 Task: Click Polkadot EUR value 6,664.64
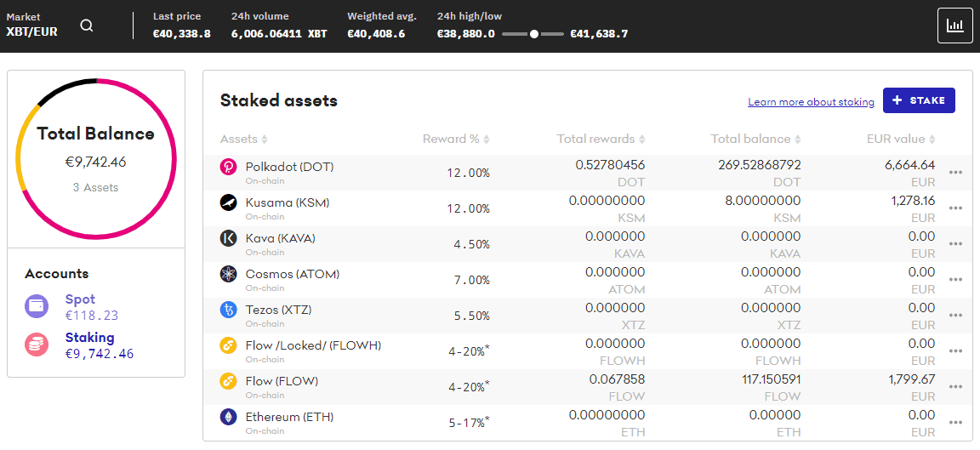coord(909,166)
